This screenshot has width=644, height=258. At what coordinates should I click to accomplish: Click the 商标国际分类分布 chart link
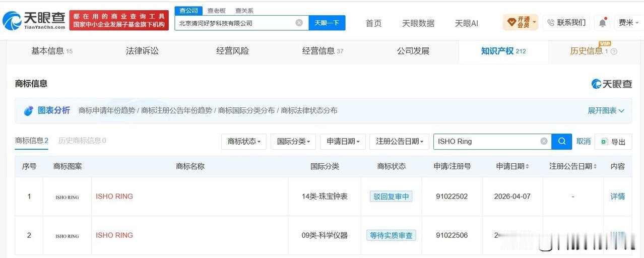click(246, 110)
